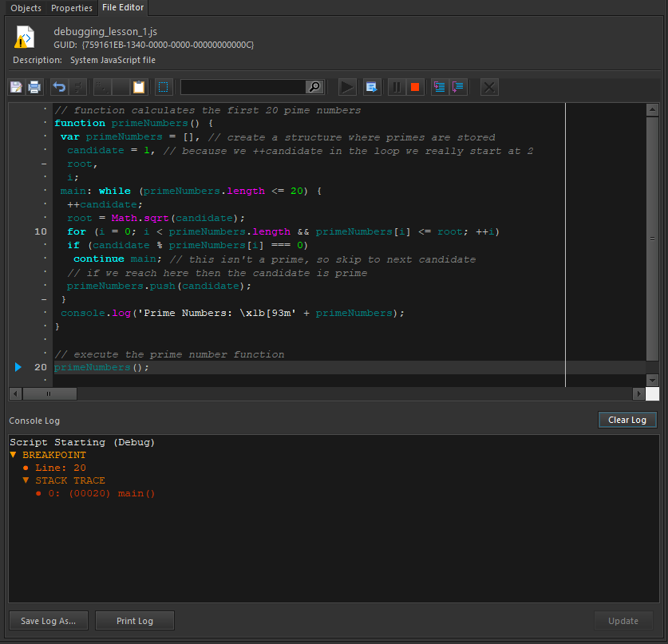This screenshot has height=644, width=668.
Task: Click the editor scroll up arrow
Action: pos(652,110)
